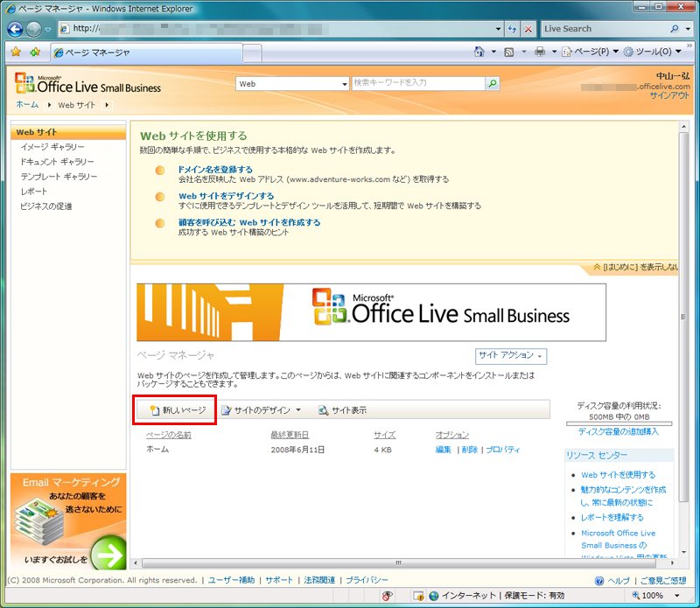Expand the arrow after Web サイト breadcrumb
Screen dimensions: 700x608
(x=107, y=105)
